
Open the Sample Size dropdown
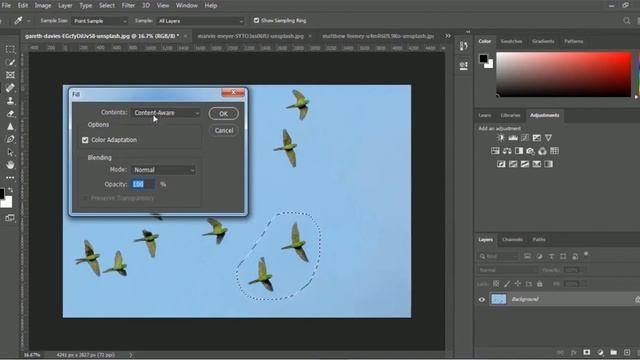coord(100,21)
